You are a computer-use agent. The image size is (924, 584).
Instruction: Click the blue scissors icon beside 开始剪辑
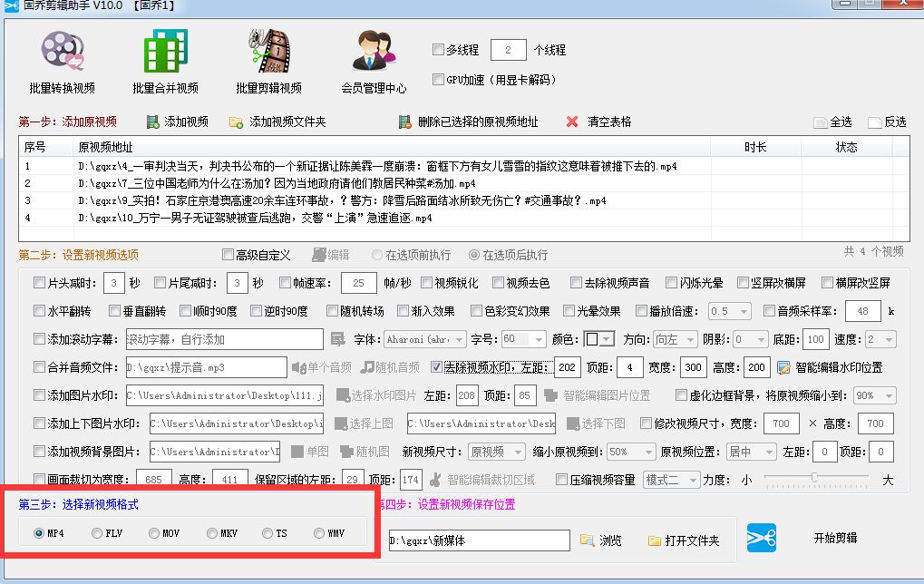[760, 537]
